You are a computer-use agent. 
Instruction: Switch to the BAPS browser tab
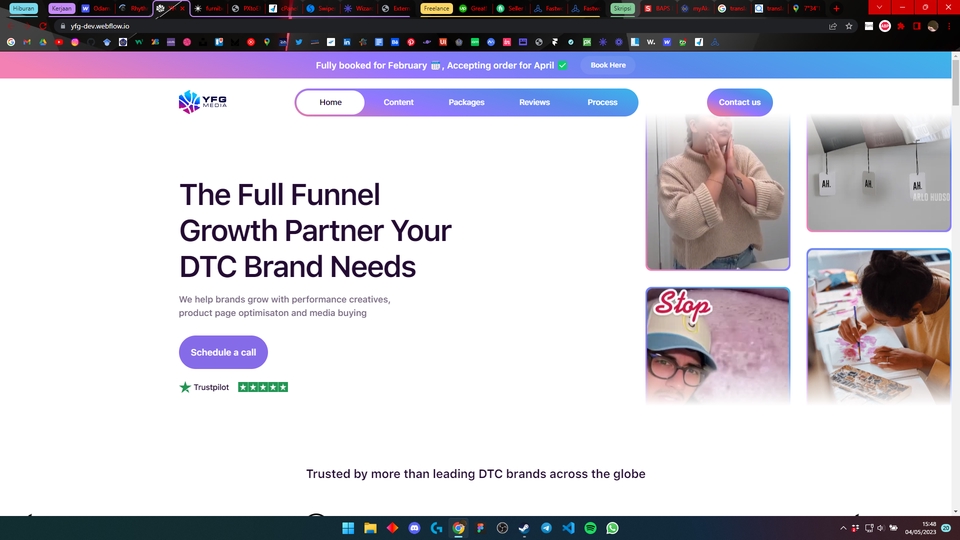click(x=658, y=9)
